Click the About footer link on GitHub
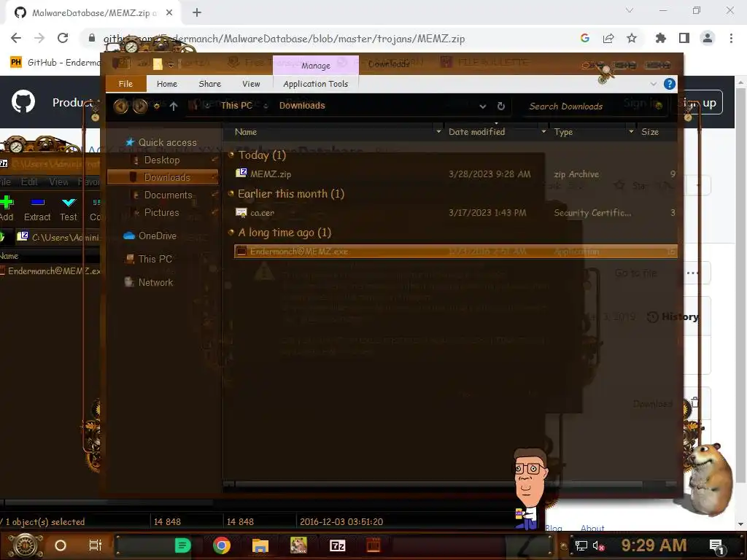This screenshot has width=747, height=560. click(x=592, y=528)
